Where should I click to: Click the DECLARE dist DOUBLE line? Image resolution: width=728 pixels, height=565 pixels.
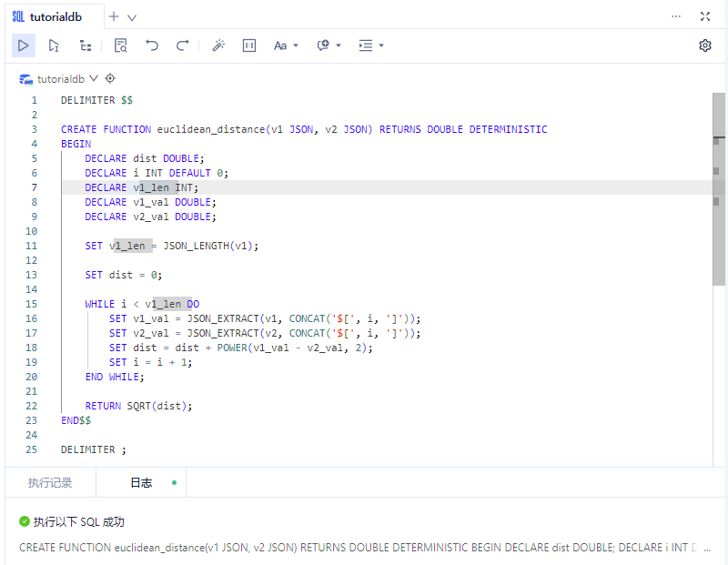(145, 159)
